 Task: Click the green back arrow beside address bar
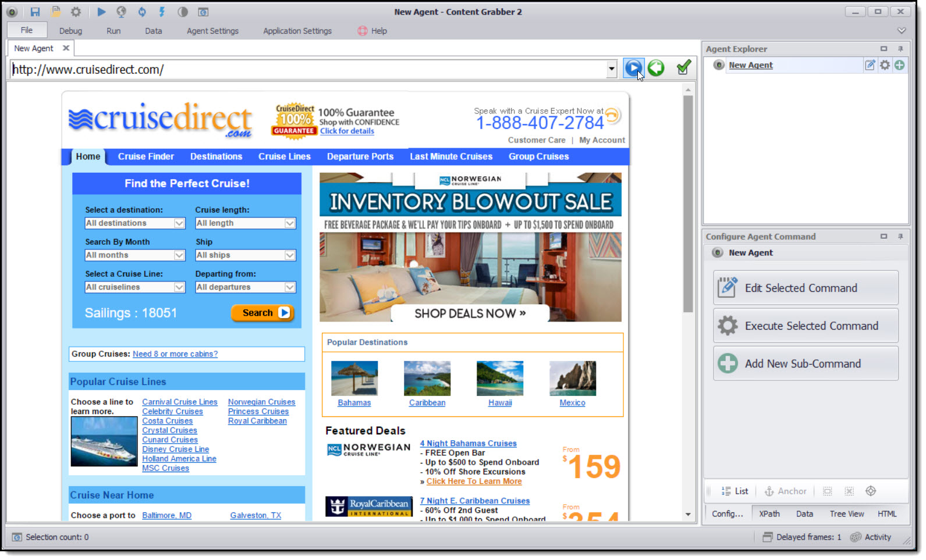(x=656, y=68)
